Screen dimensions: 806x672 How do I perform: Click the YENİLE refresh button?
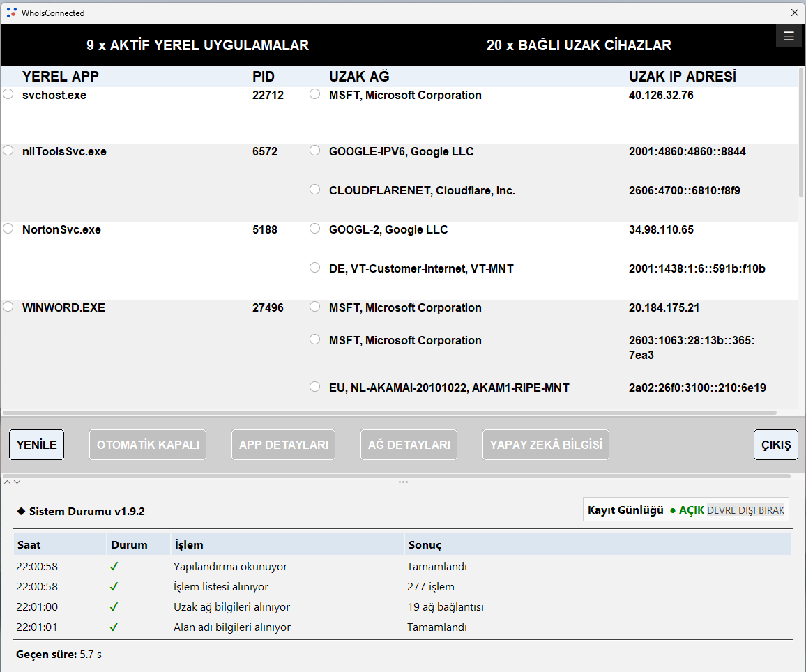click(36, 445)
